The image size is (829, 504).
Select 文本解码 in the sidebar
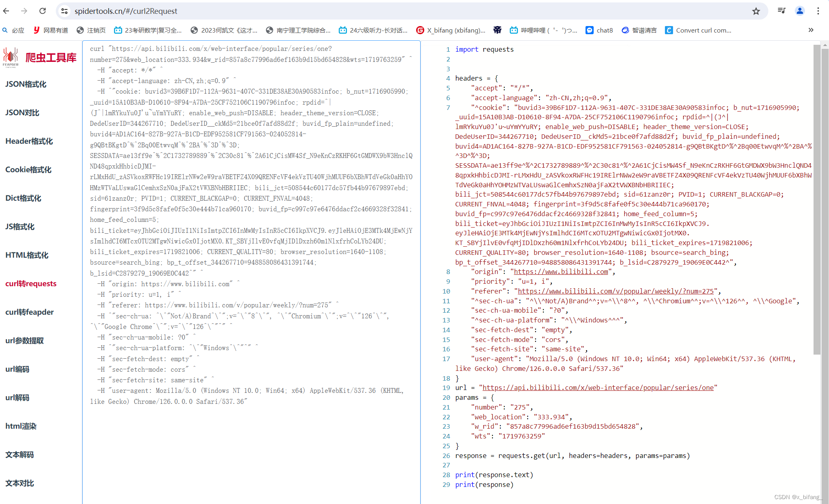[x=19, y=455]
